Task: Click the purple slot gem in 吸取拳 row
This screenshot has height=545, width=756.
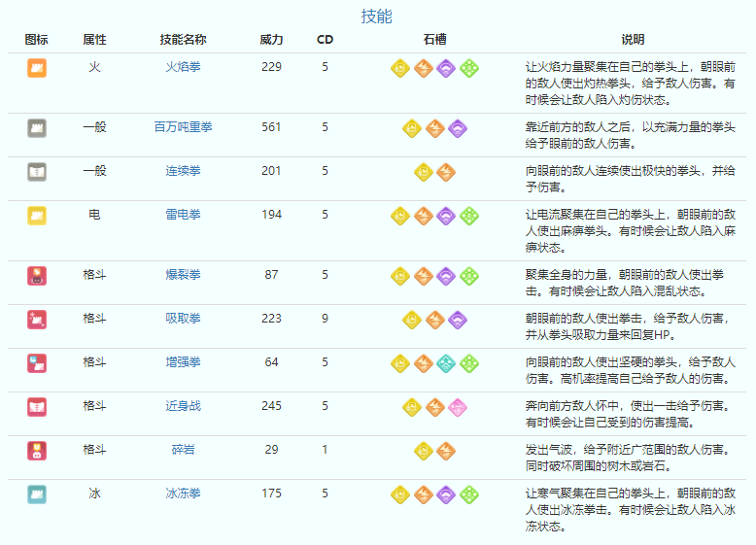Action: tap(458, 320)
